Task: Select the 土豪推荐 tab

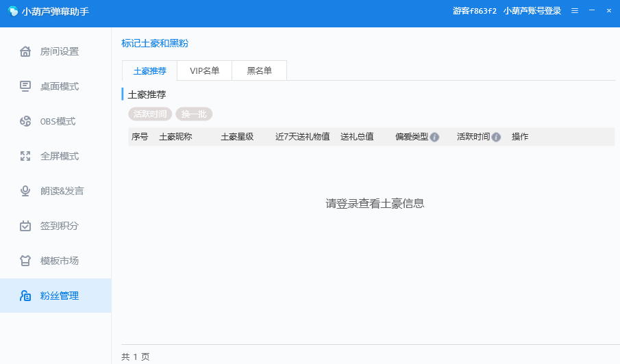Action: [x=149, y=70]
